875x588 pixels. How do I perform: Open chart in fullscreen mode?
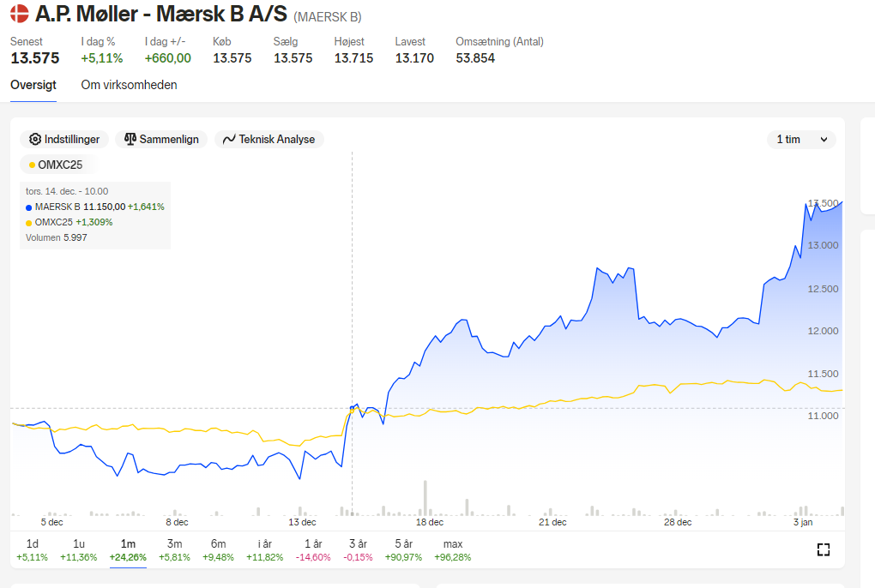click(824, 549)
